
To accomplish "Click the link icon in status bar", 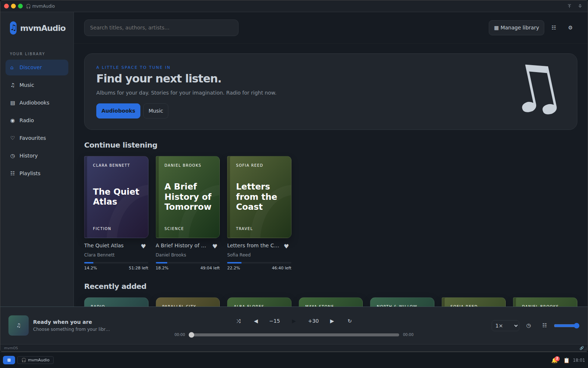I will click(x=582, y=348).
